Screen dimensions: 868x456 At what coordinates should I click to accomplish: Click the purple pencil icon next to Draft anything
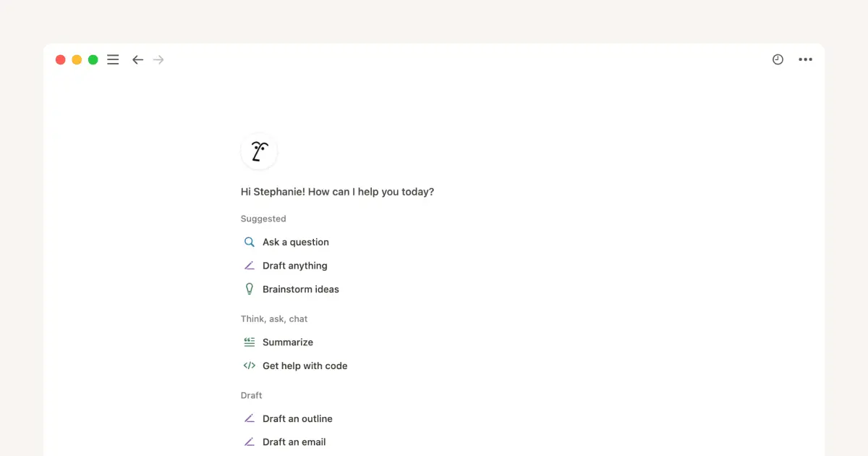249,265
